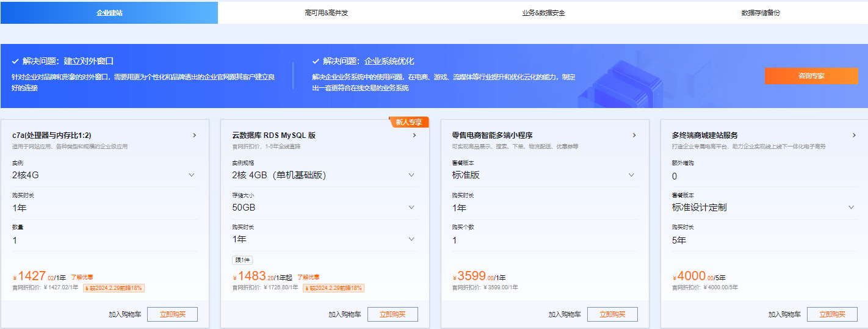Click 立即购买 for 零售电商智能多端小程序
The height and width of the screenshot is (329, 868).
tap(612, 314)
